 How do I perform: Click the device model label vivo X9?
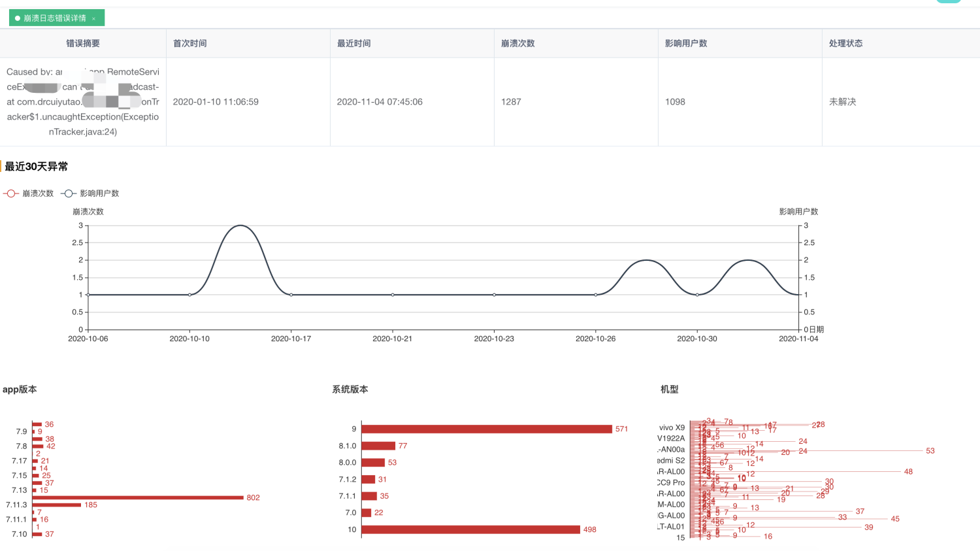[x=672, y=427]
